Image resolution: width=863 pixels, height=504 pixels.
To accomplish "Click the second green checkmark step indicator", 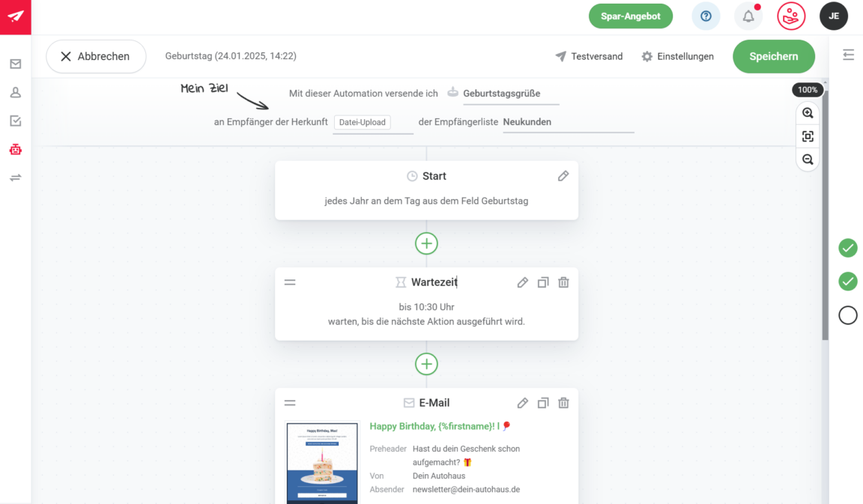I will pyautogui.click(x=847, y=282).
